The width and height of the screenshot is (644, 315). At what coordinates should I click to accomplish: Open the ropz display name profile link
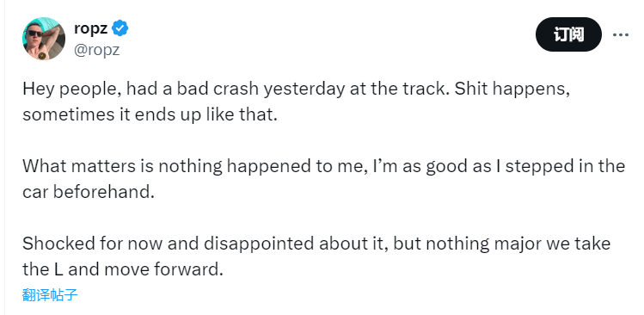click(91, 28)
